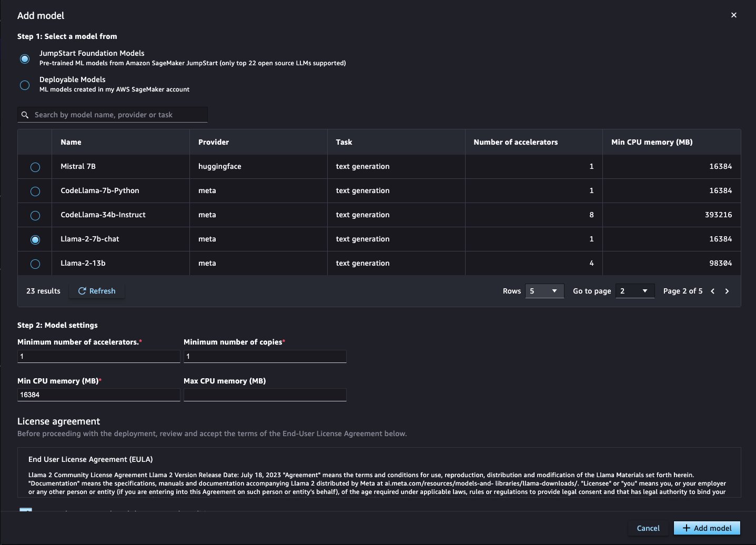Pick the Llama-2-13b model radio button
Viewport: 756px width, 545px height.
click(35, 264)
